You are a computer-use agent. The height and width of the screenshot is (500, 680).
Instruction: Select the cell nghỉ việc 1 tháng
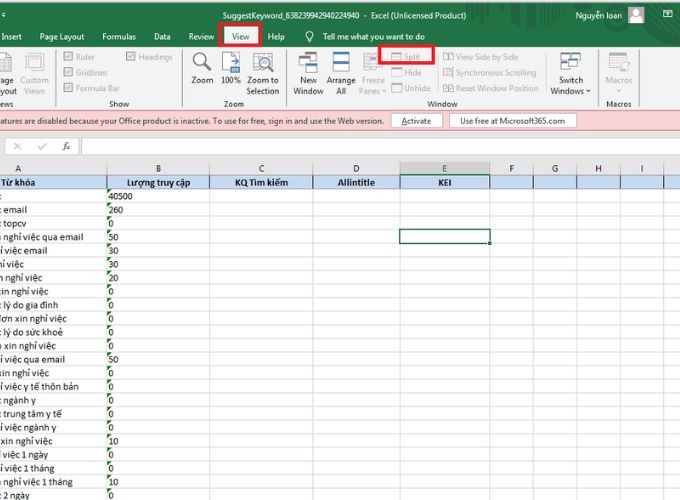pos(53,482)
